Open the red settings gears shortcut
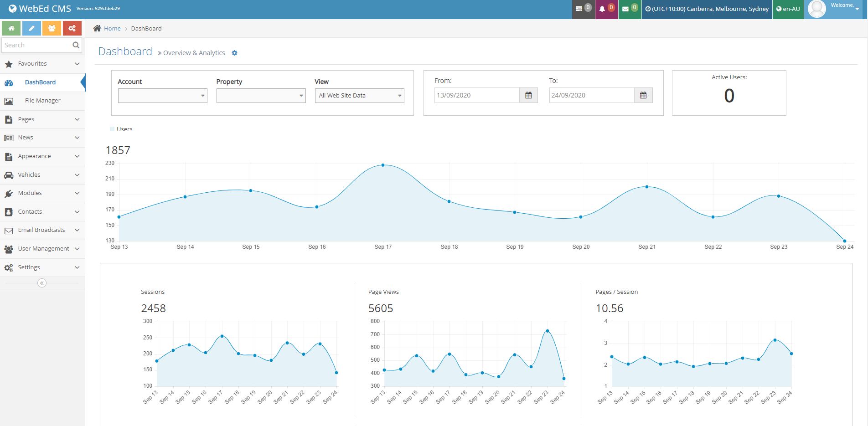 72,28
